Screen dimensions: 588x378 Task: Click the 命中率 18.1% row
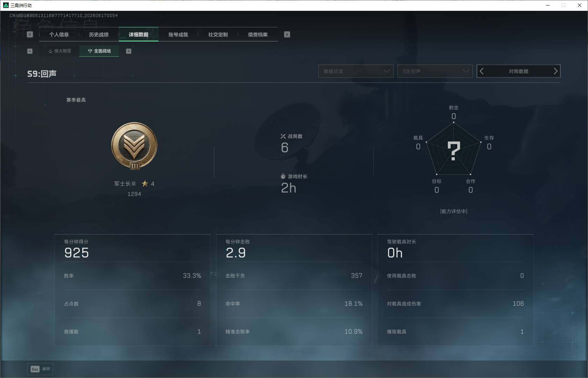[294, 304]
